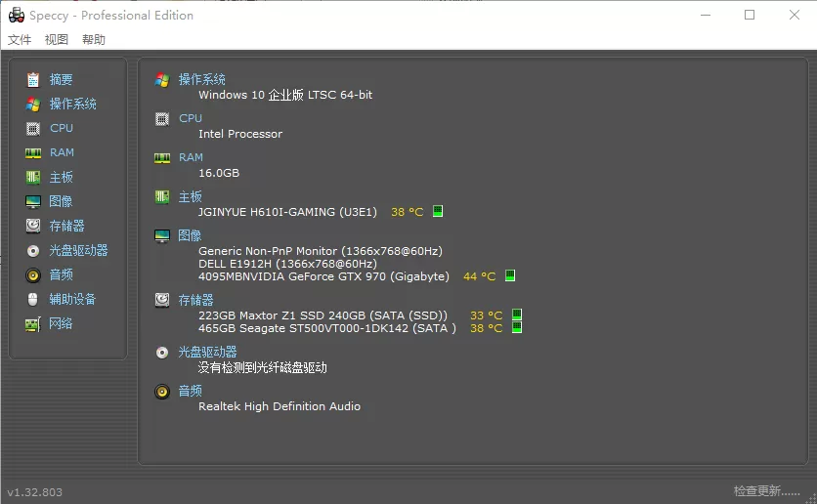Click the monitor icon beside main 图像 heading

[x=162, y=235]
